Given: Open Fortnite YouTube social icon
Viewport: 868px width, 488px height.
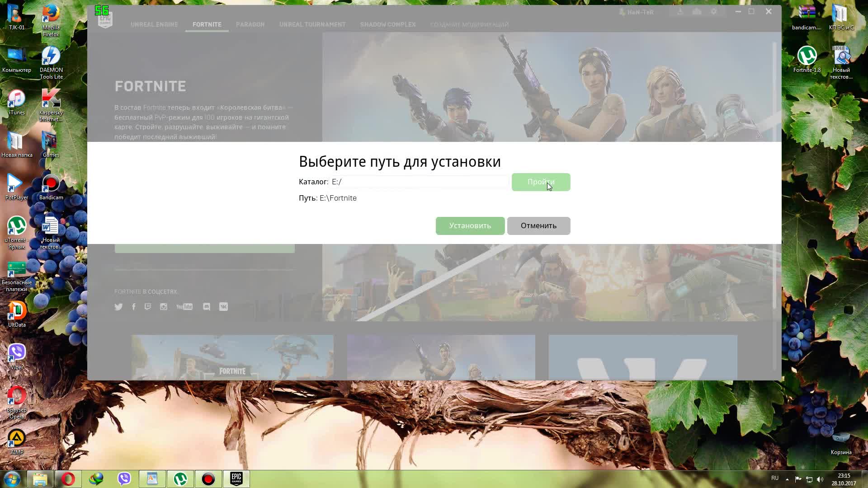Looking at the screenshot, I should [x=184, y=307].
